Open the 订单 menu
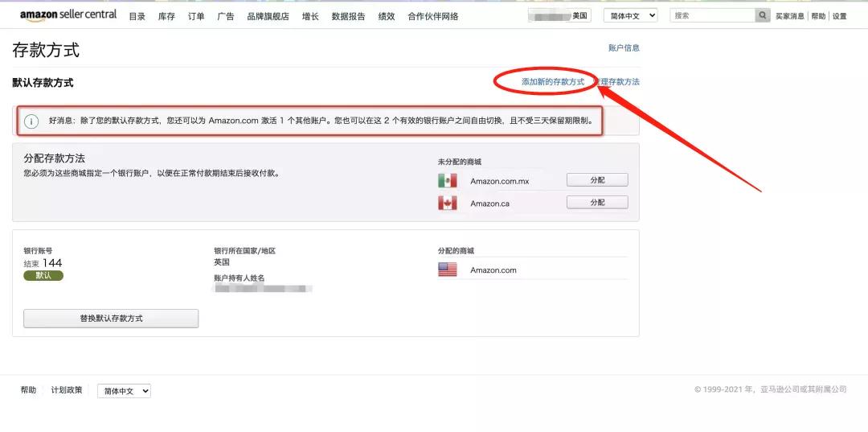This screenshot has width=868, height=432. click(x=196, y=17)
